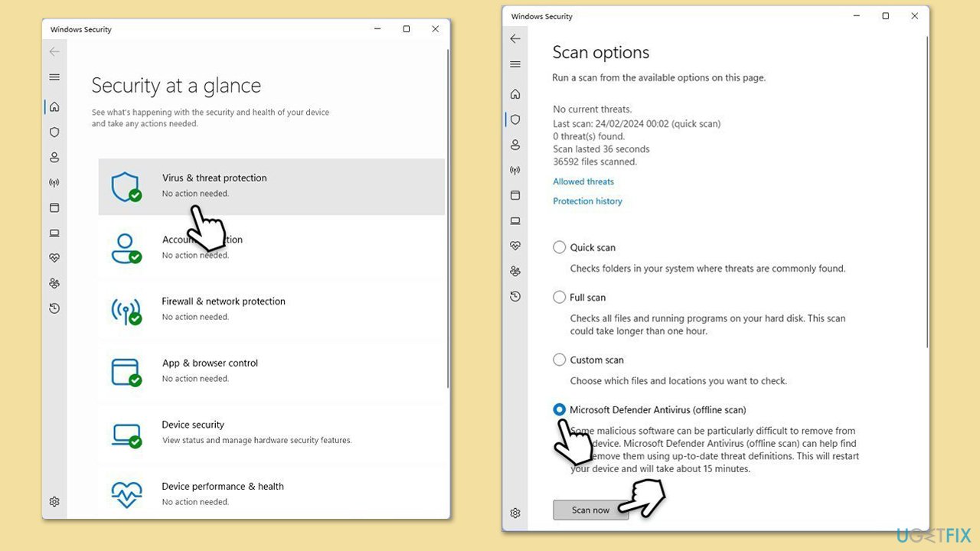The image size is (980, 551).
Task: Click the Account protection person tile icon
Action: 126,249
